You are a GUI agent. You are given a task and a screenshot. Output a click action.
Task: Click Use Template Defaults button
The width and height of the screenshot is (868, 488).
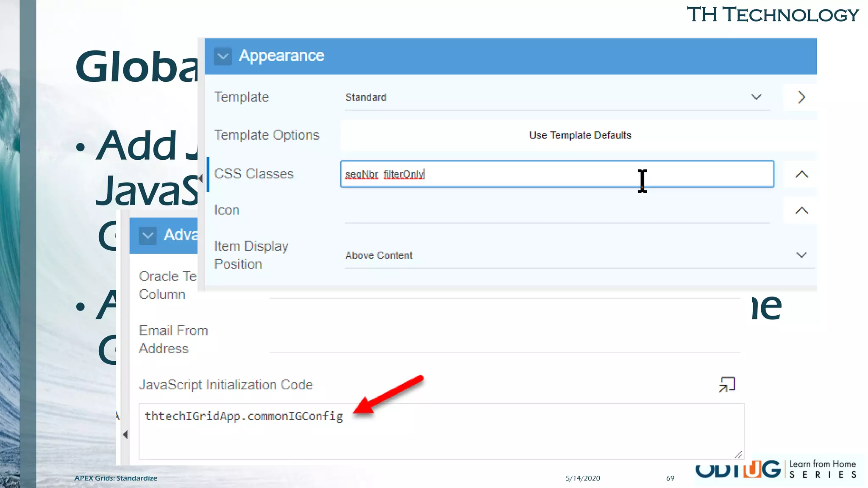coord(579,135)
